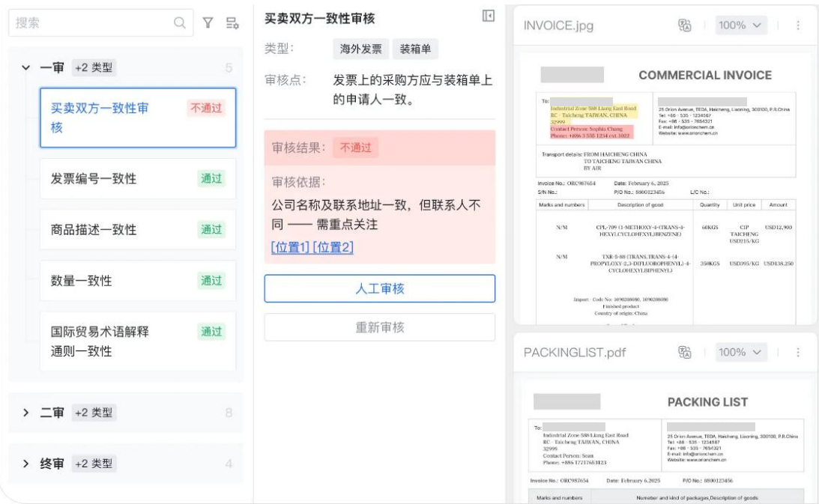Open more options menu for PACKINGLIST.pdf

(797, 352)
